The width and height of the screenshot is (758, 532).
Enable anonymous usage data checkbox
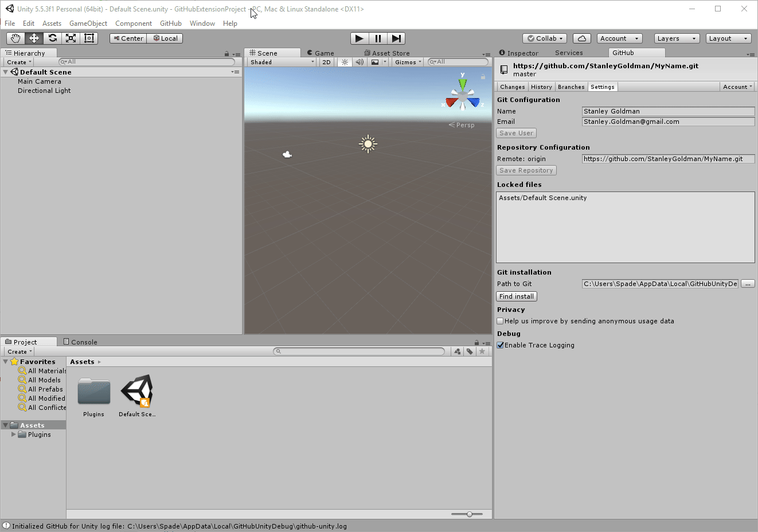point(501,321)
